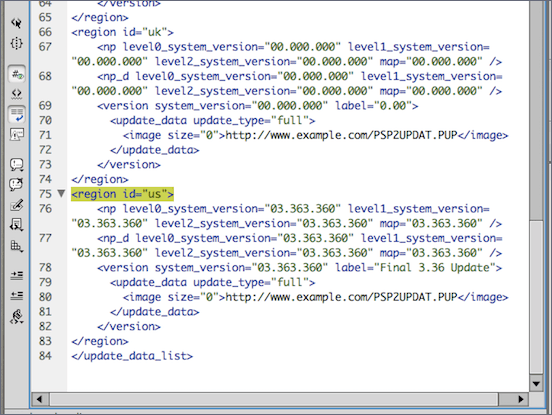Click the <np_d tag on line 68
Image resolution: width=552 pixels, height=415 pixels.
[113, 77]
